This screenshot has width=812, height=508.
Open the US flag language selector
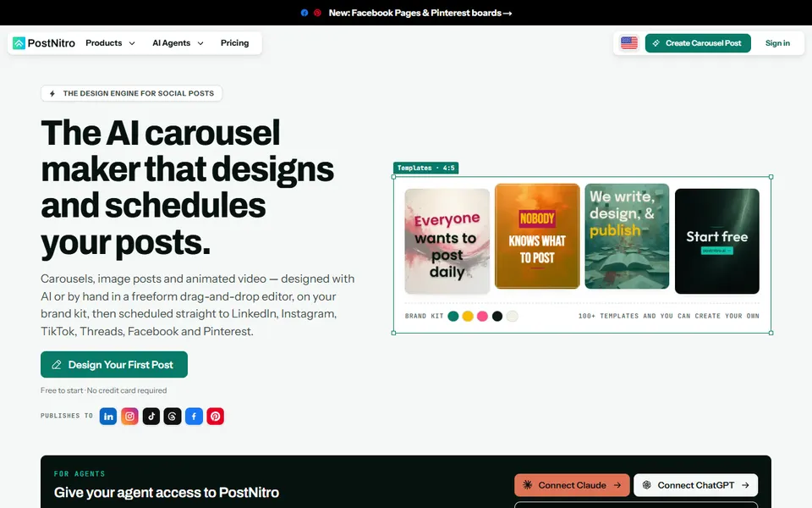click(x=629, y=43)
